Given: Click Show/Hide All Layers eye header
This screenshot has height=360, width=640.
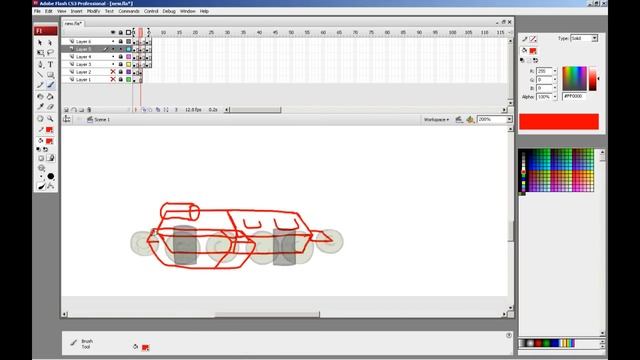Looking at the screenshot, I should [x=113, y=32].
